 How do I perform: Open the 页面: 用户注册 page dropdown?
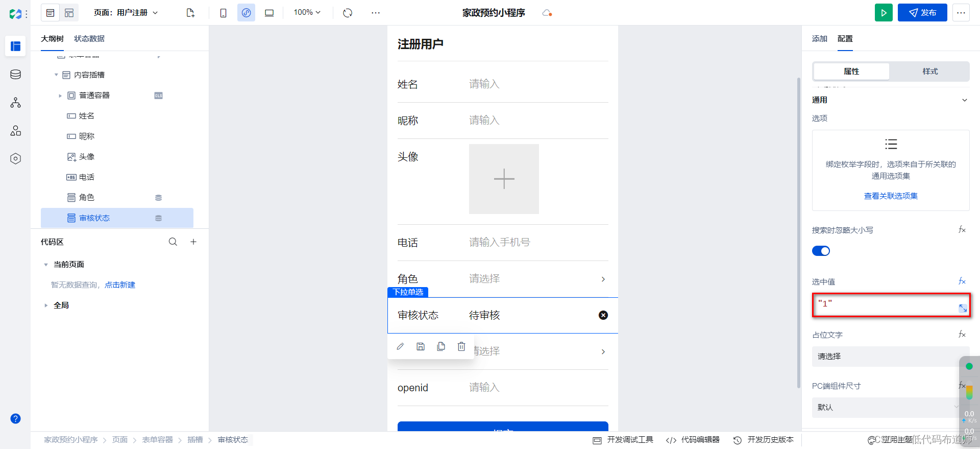tap(126, 13)
